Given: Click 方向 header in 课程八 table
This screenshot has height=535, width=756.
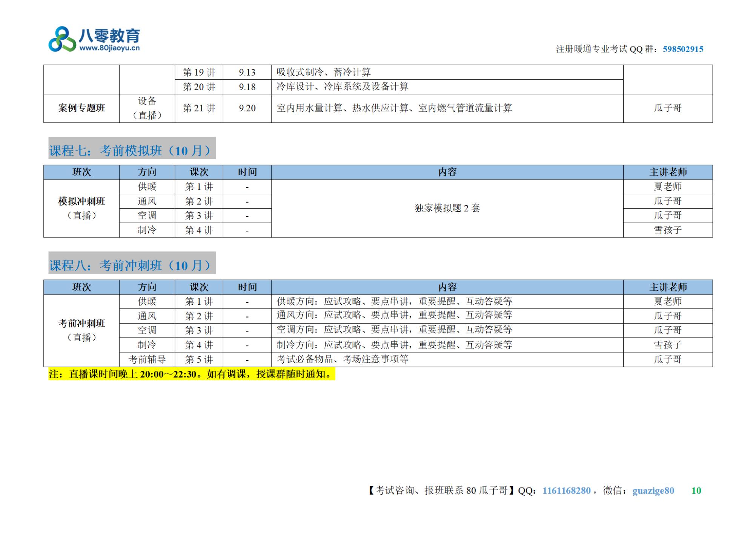Looking at the screenshot, I should pos(147,287).
